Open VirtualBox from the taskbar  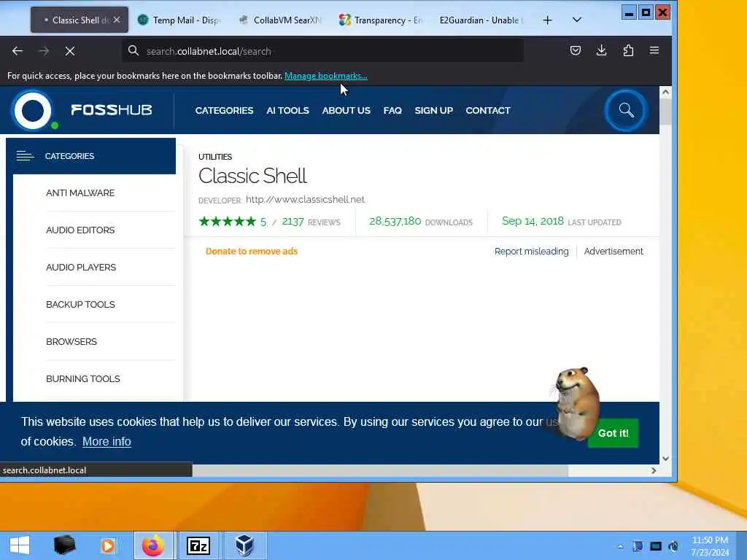[x=244, y=545]
